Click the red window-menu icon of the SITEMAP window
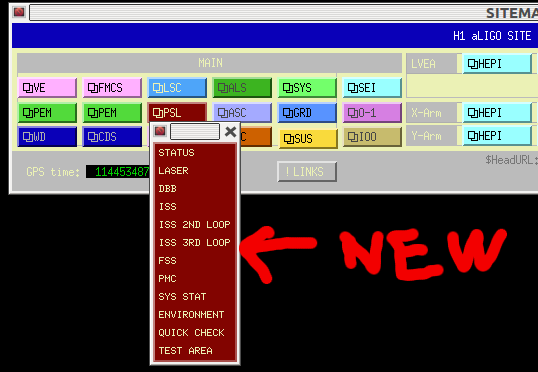538x372 pixels. pos(19,12)
